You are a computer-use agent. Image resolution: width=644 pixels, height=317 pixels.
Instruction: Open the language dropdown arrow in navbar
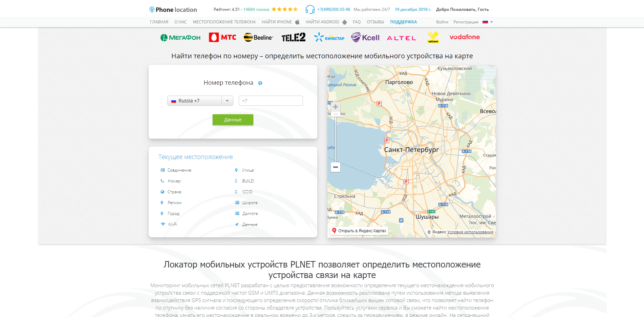[492, 22]
